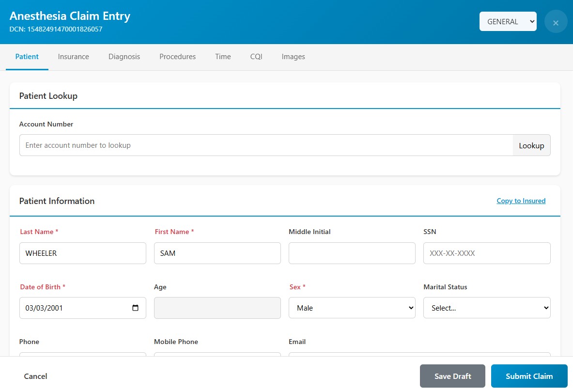Click the Middle Initial input field
573x392 pixels.
pos(352,253)
